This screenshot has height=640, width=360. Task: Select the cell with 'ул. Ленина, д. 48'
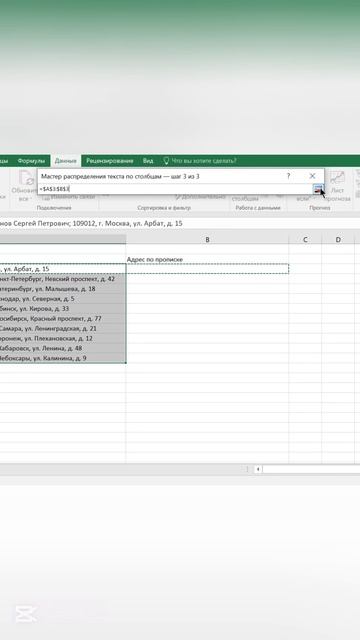(63, 348)
